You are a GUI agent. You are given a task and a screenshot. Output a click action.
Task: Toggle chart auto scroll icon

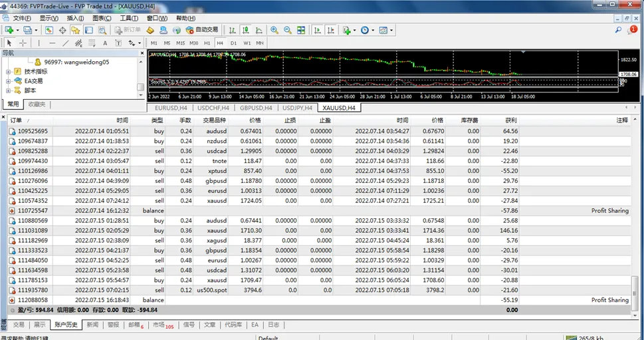point(318,30)
